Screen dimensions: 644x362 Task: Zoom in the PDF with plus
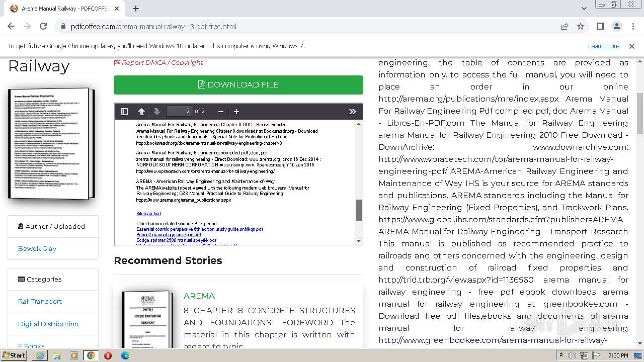236,111
